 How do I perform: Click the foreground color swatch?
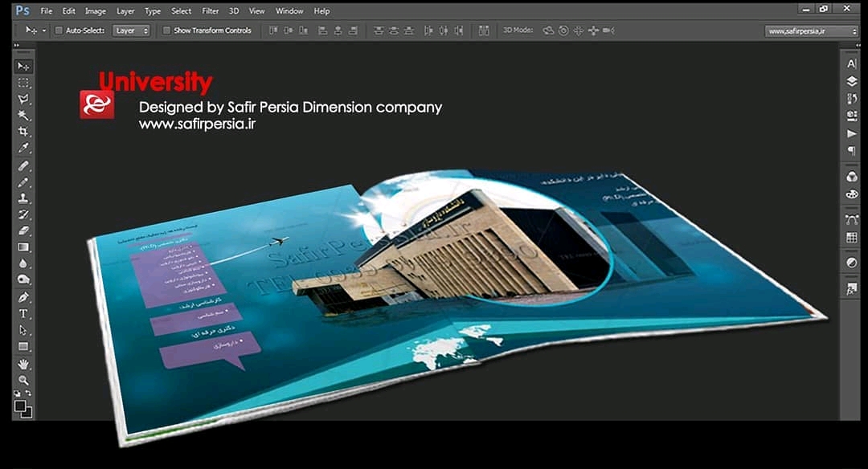20,406
